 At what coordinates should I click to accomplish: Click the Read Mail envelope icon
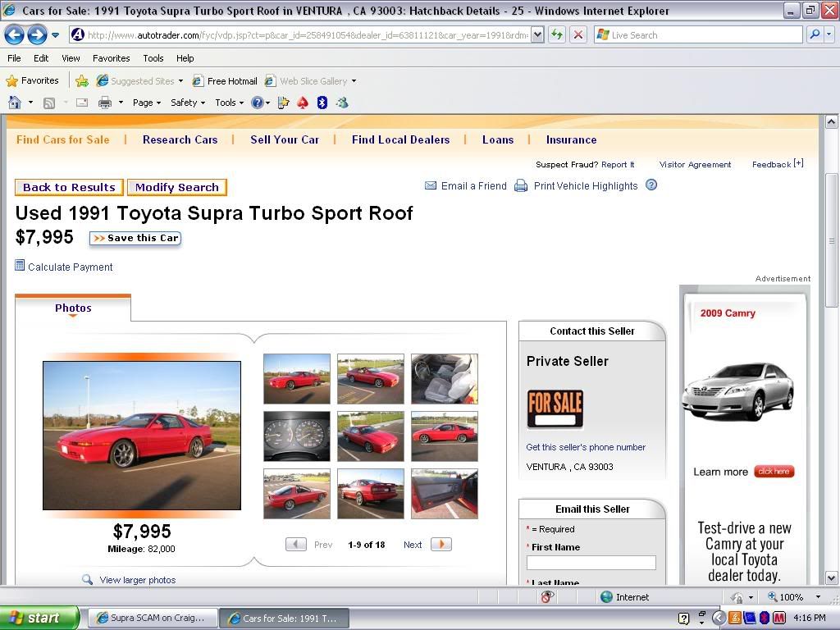point(82,103)
